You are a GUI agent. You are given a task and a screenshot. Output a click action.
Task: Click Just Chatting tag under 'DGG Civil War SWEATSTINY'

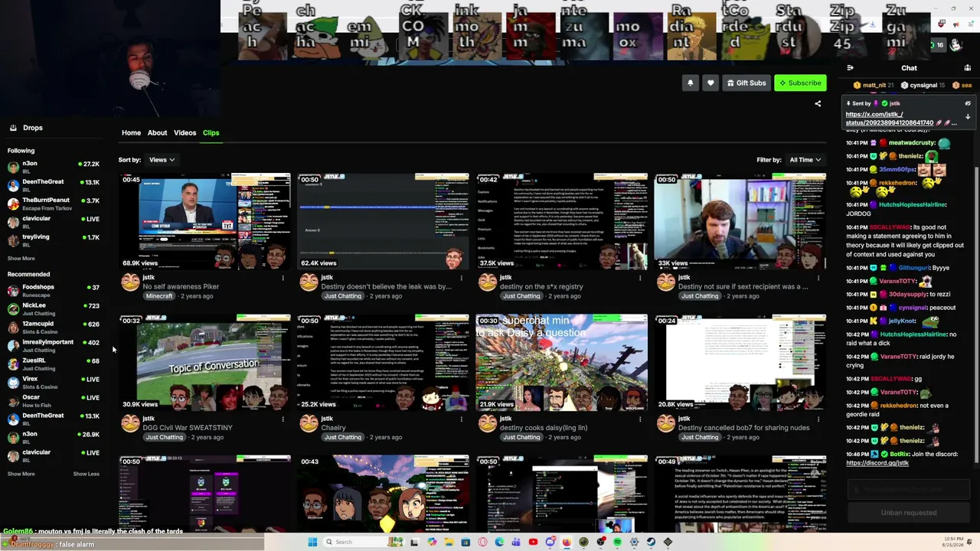(165, 437)
